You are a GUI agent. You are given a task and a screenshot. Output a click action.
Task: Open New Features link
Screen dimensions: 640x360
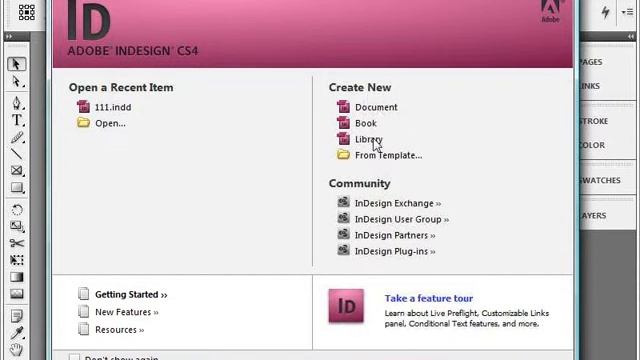pos(127,312)
